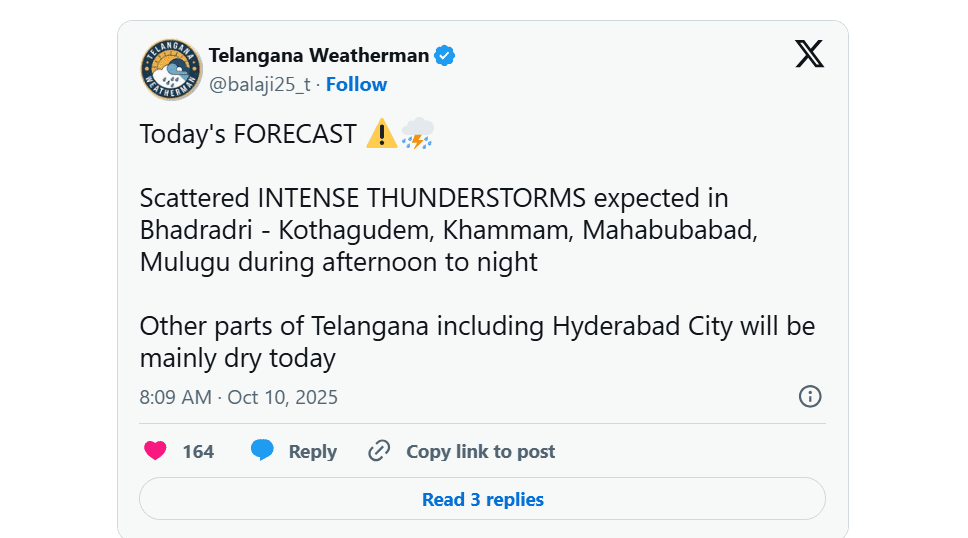Click the INTENSE THUNDERSTORMS paragraph
968x538 pixels.
pos(450,230)
